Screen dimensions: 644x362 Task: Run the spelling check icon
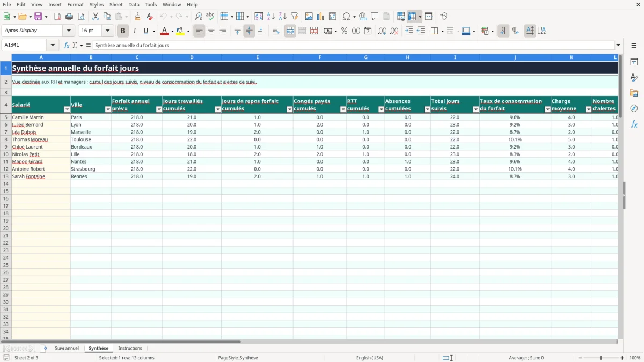click(x=210, y=17)
